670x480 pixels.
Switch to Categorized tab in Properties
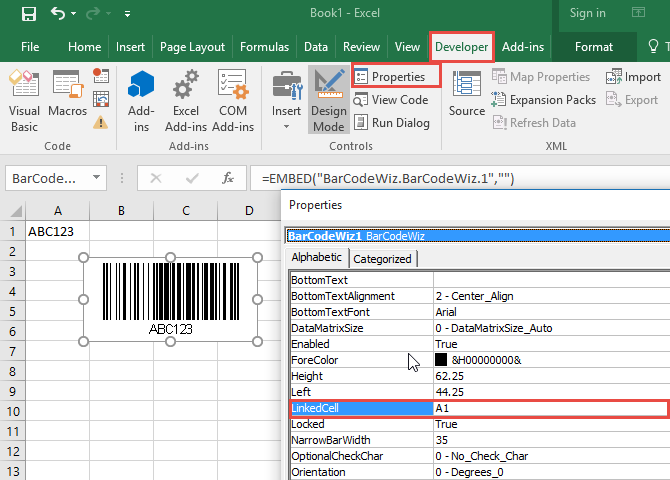(x=382, y=259)
